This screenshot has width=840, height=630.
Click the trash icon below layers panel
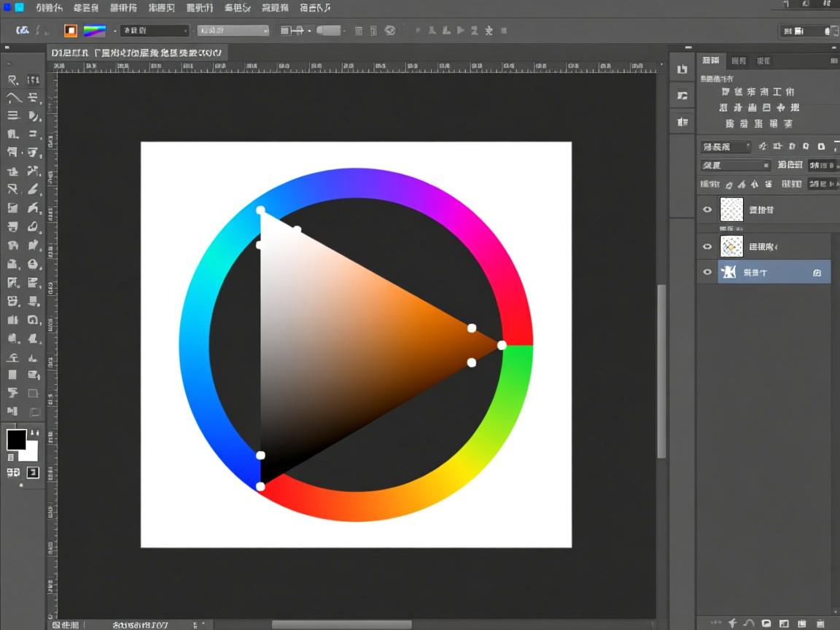[820, 623]
